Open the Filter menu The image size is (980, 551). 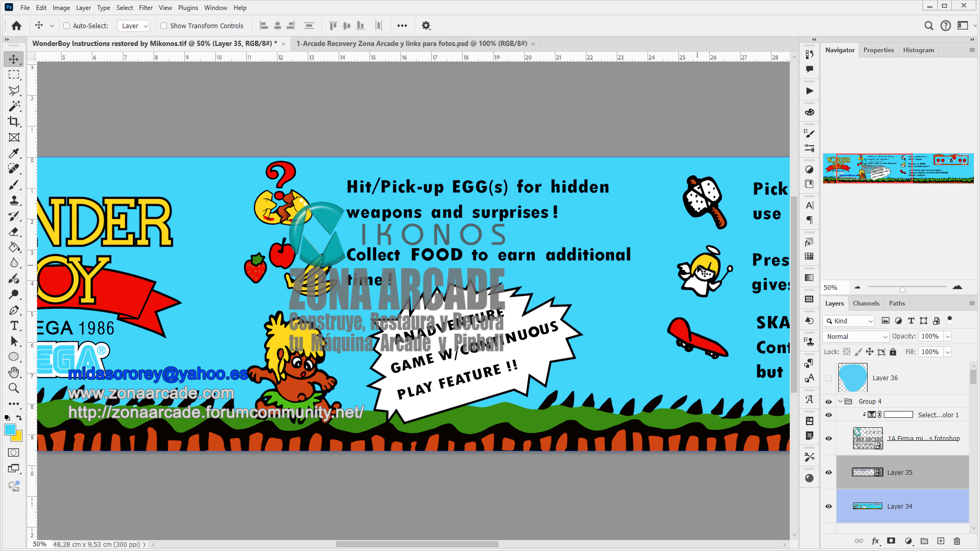pyautogui.click(x=146, y=8)
